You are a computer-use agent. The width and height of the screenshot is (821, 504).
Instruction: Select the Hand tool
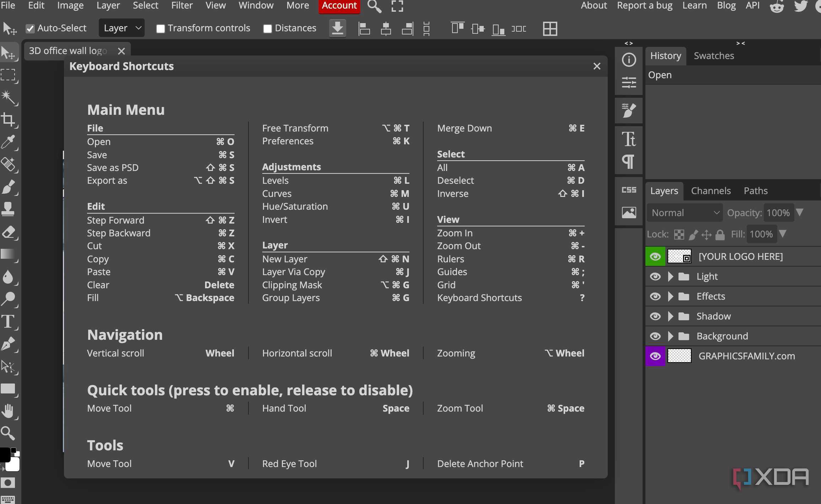click(x=8, y=411)
